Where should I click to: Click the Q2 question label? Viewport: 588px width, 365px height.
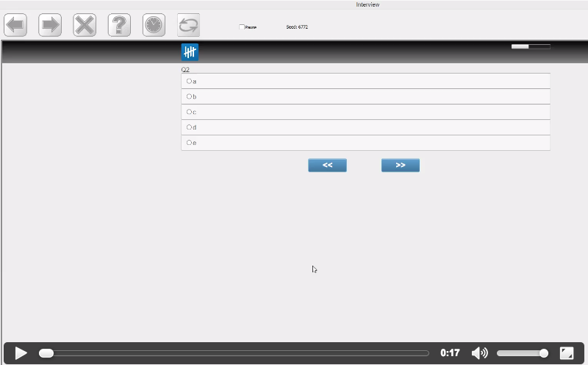185,69
